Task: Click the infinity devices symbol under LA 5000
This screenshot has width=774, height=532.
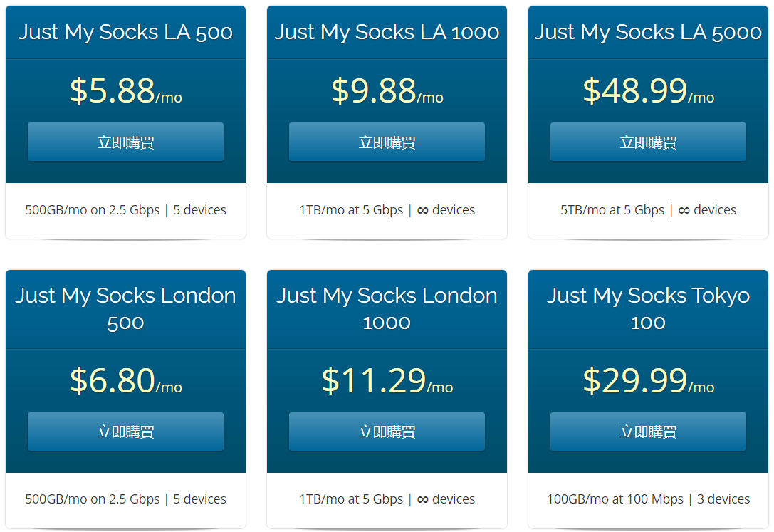Action: [x=684, y=210]
